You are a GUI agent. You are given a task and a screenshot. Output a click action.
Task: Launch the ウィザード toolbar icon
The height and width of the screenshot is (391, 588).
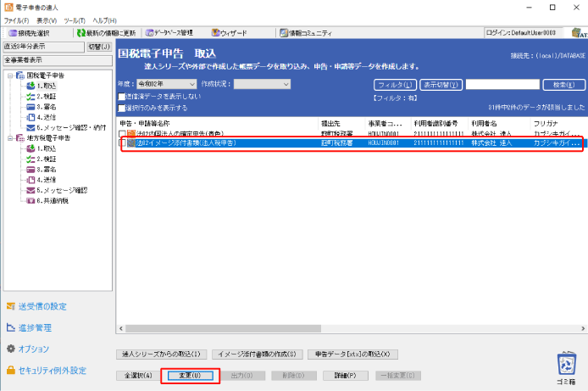click(215, 33)
